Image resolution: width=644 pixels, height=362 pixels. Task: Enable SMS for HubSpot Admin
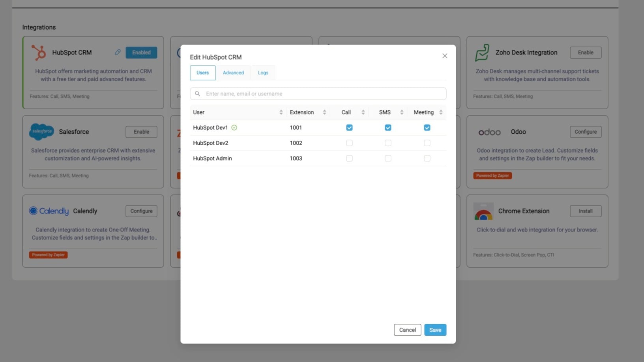388,159
